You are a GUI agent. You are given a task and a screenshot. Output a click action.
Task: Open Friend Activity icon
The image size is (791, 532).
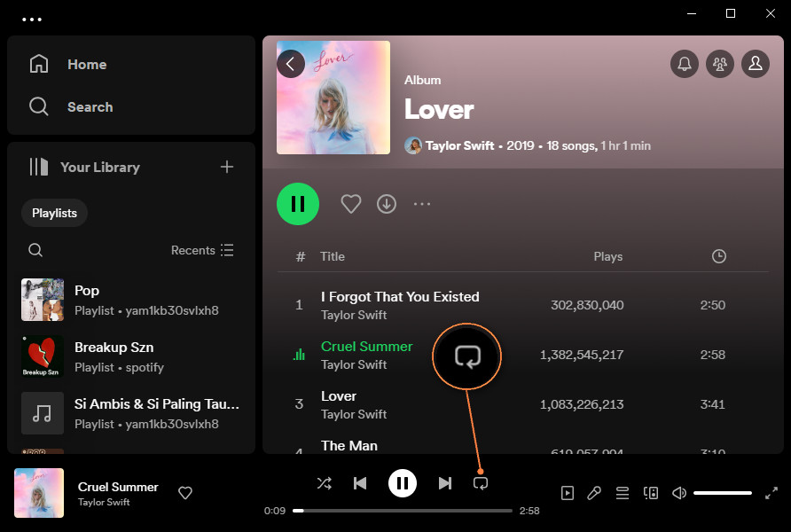(720, 64)
